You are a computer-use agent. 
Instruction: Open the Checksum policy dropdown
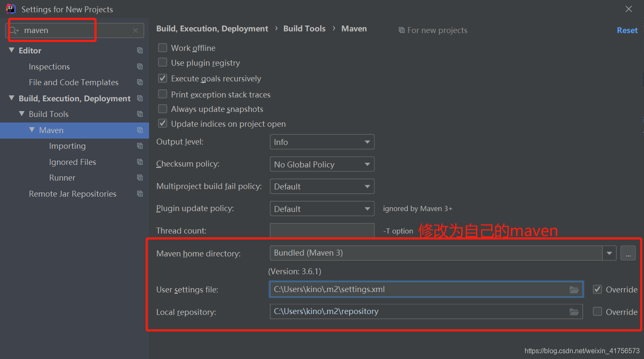coord(322,164)
